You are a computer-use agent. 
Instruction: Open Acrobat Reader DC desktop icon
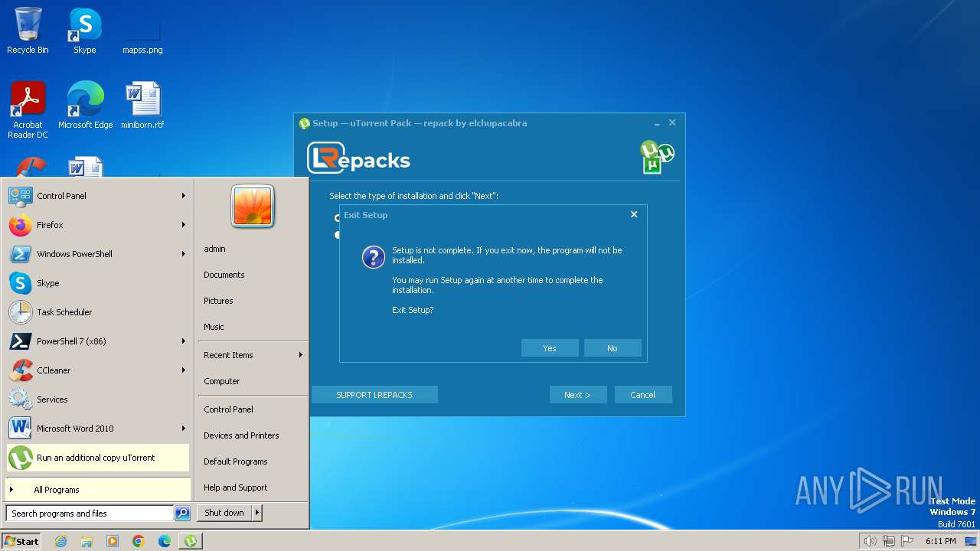point(28,109)
